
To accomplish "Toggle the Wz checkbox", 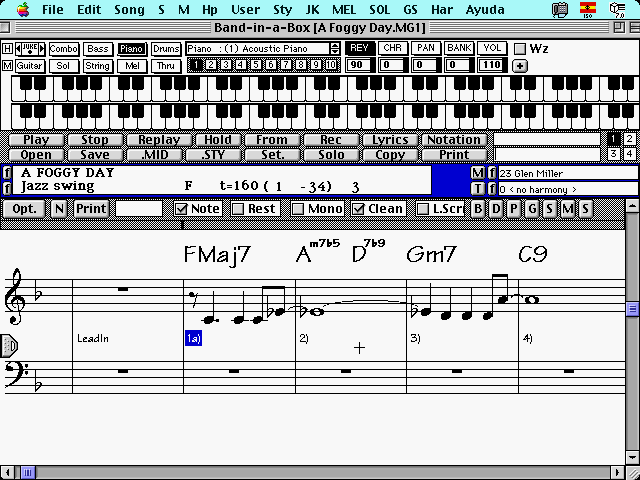I will 520,49.
